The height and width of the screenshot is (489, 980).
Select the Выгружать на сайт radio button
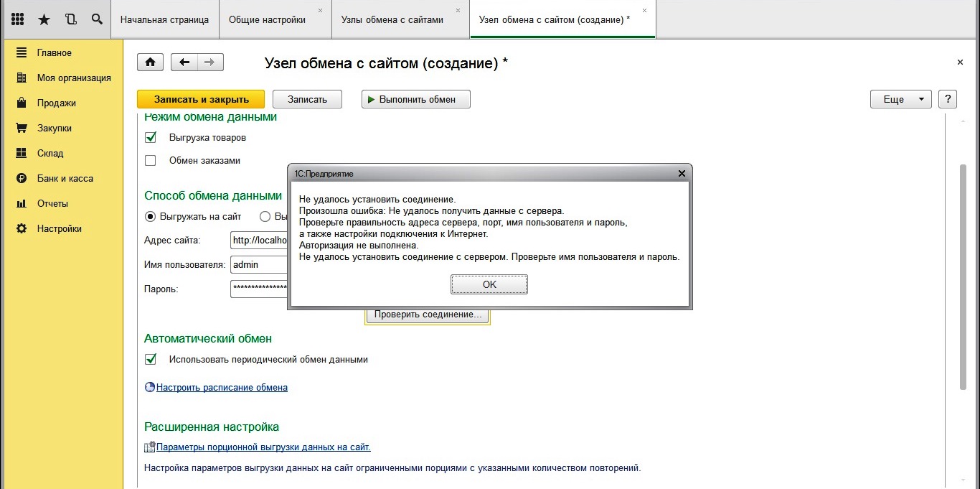151,216
